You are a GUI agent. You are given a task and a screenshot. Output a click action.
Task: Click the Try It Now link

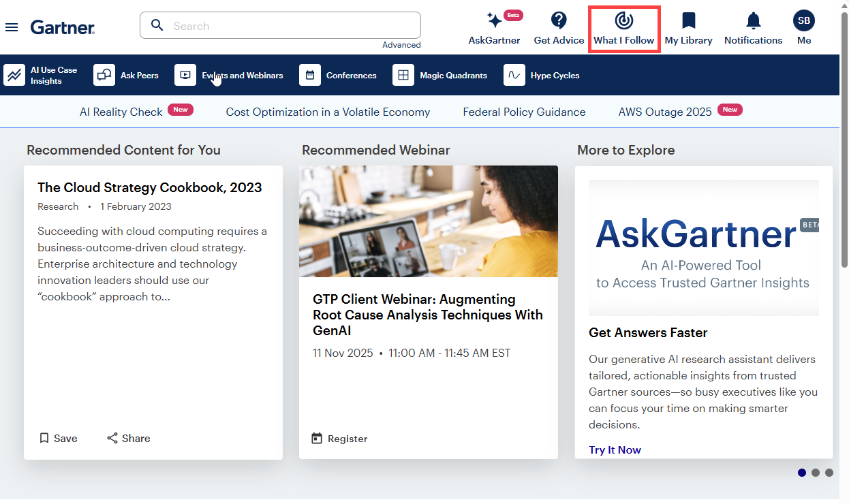click(615, 450)
